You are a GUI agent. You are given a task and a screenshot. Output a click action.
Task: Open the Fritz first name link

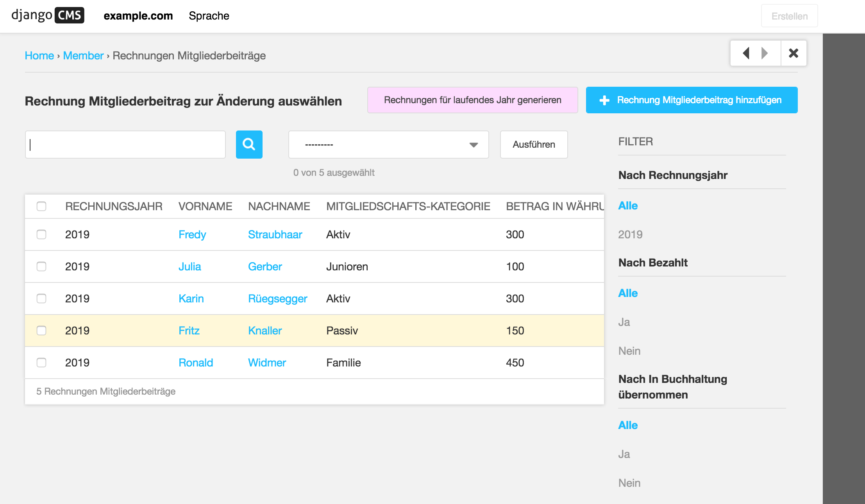(x=189, y=331)
